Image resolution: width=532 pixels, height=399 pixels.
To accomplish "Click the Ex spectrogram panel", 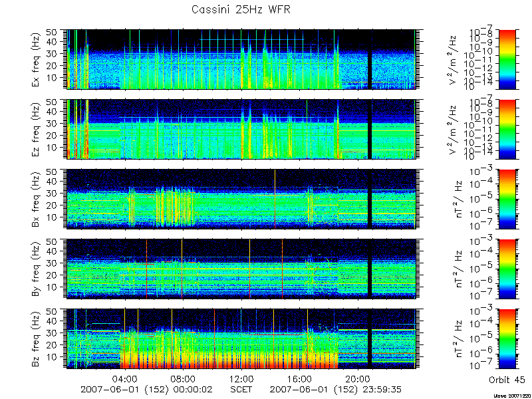I will coord(241,59).
